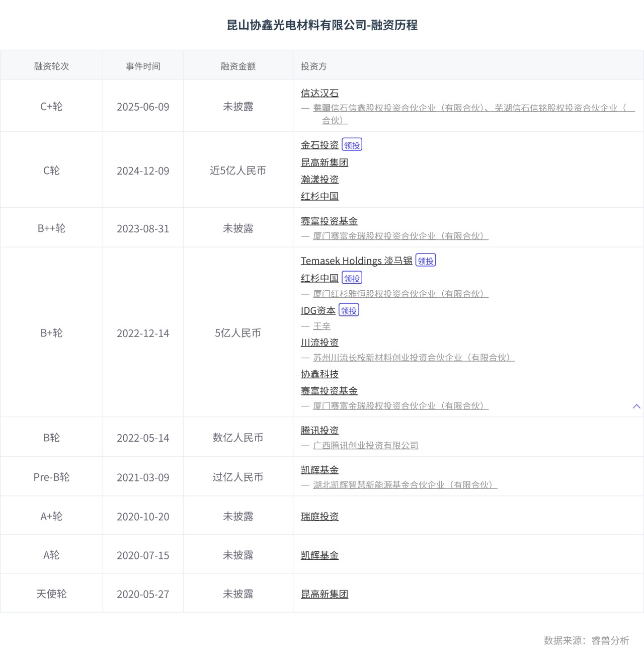Open 王辛 person link
Image resolution: width=644 pixels, height=666 pixels.
click(x=322, y=326)
